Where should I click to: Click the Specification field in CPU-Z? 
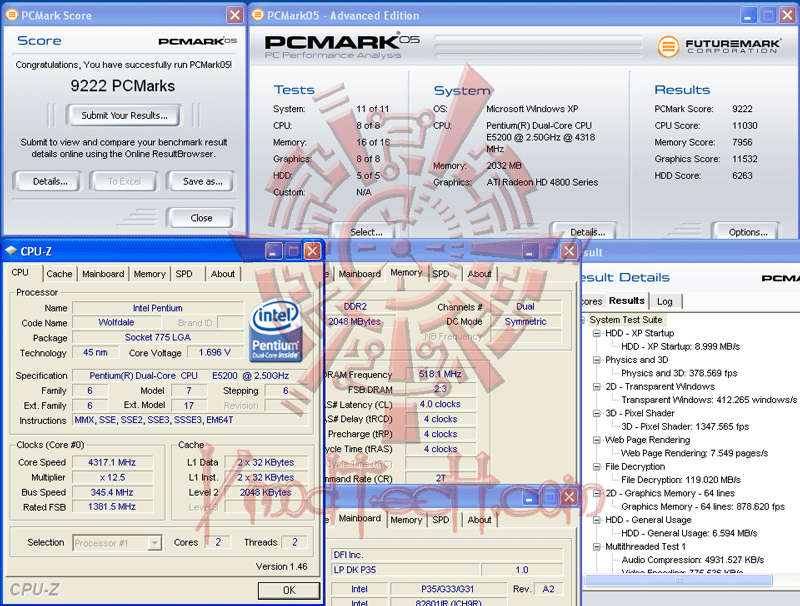coord(190,376)
